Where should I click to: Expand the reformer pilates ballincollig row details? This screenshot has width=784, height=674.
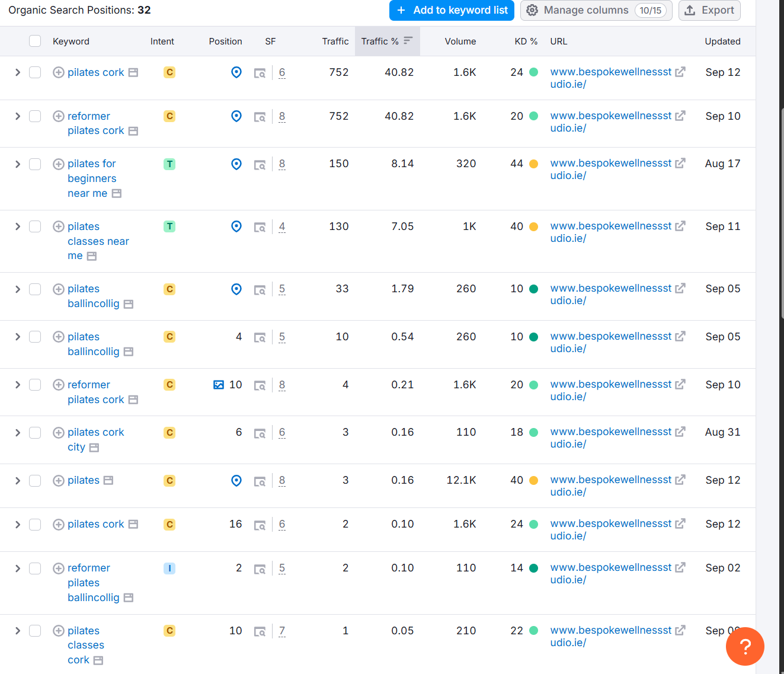[x=18, y=568]
